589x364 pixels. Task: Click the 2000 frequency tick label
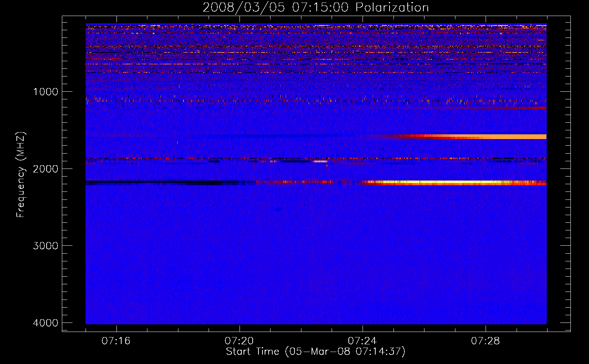[46, 169]
